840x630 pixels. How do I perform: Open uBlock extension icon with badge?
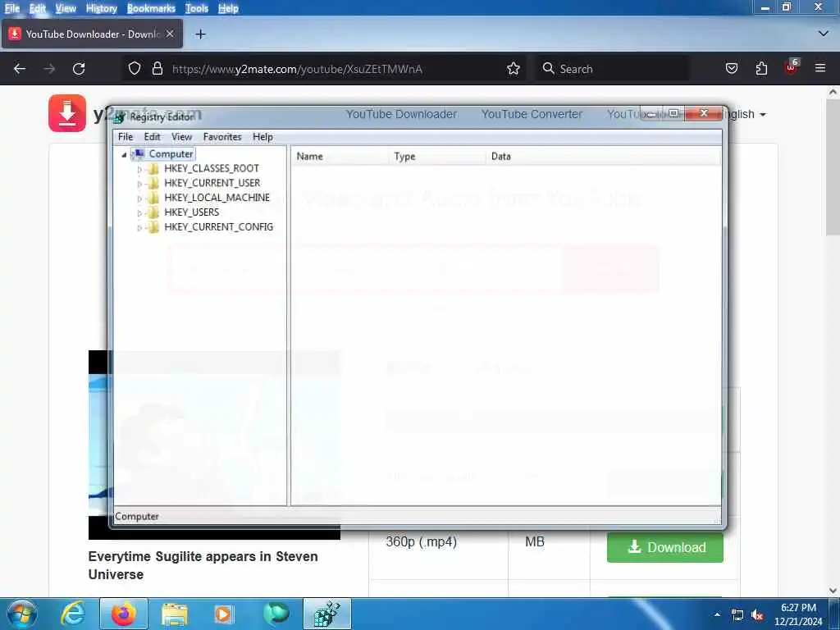[792, 67]
